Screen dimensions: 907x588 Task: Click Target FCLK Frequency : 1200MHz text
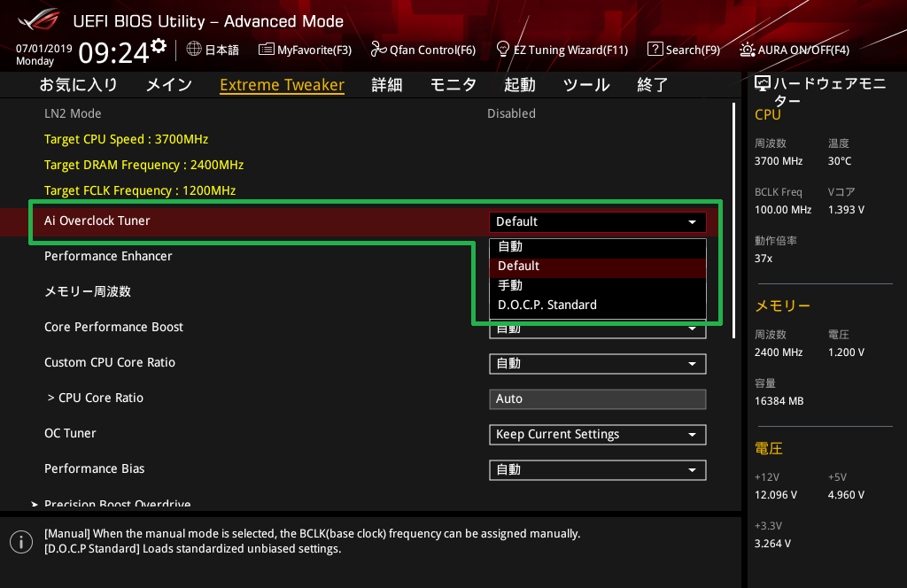pyautogui.click(x=140, y=190)
